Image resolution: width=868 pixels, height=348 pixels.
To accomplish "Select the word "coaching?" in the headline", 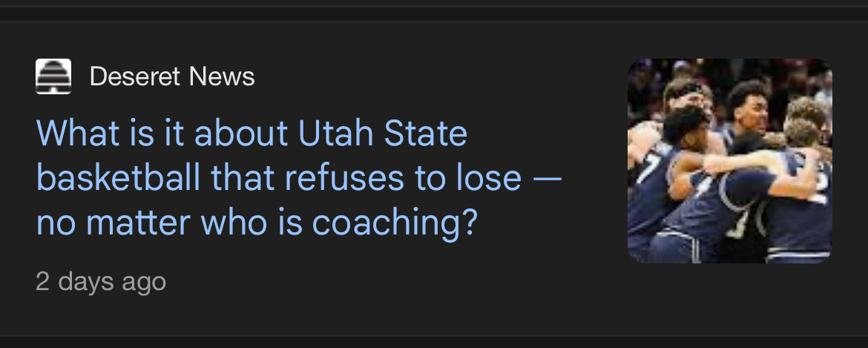I will (x=395, y=223).
